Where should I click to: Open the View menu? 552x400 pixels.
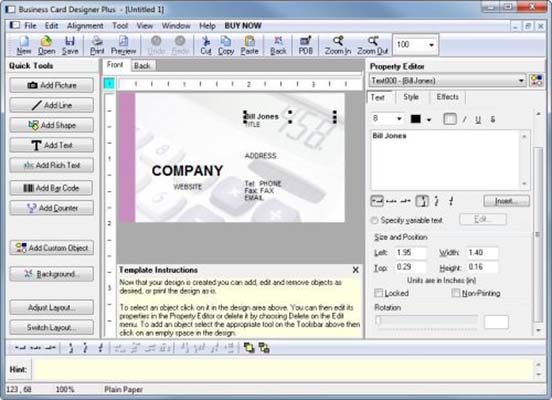point(145,26)
